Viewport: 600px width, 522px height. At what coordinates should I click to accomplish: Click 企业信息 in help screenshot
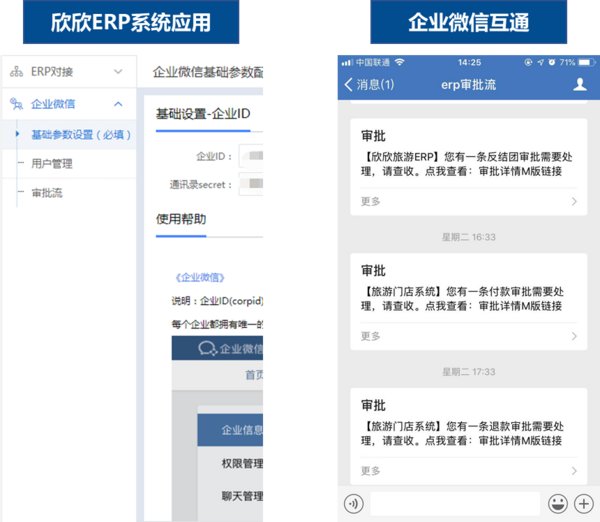coord(242,430)
